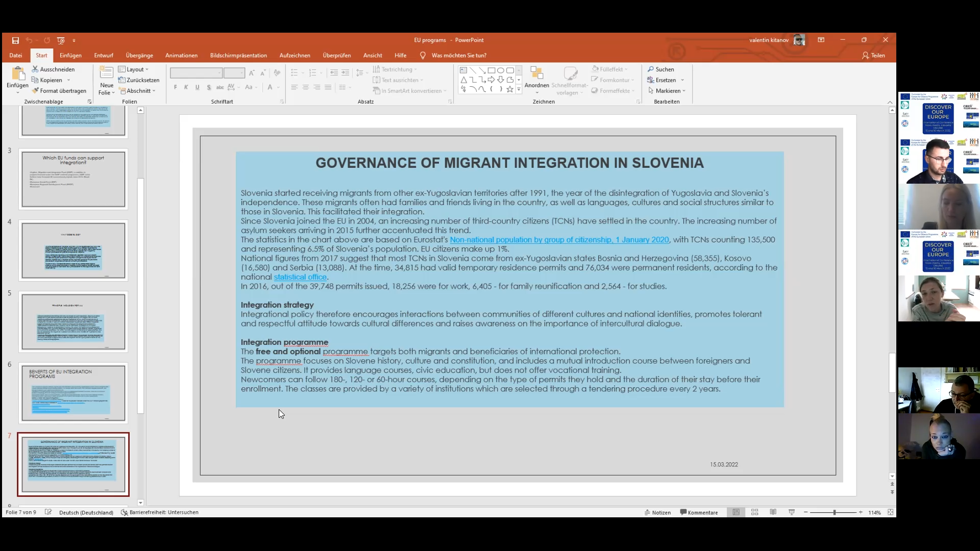This screenshot has height=551, width=980.
Task: Insert a Neue Folie slide
Action: 106,80
